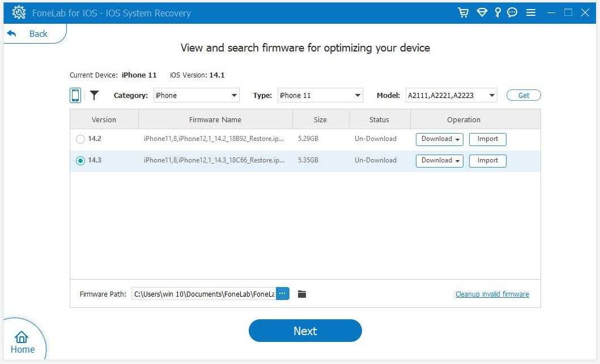Open firmware folder icon next to path
This screenshot has width=600, height=364.
coord(302,294)
